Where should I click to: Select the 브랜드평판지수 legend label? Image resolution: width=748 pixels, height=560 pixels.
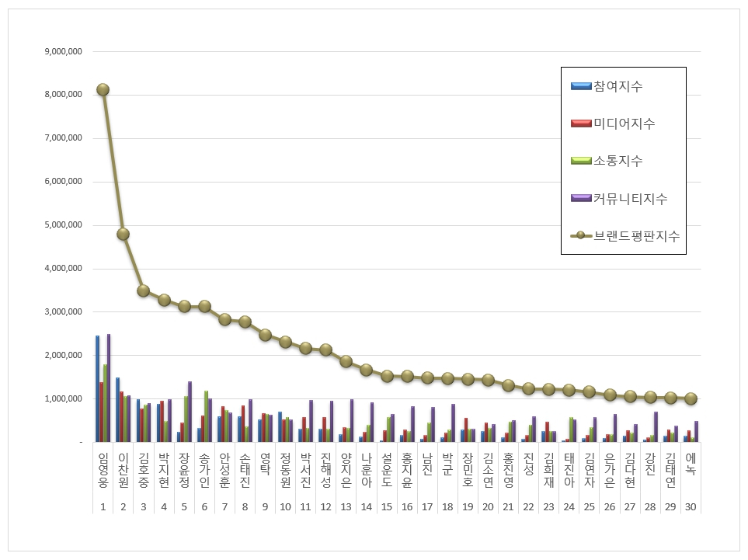[636, 235]
